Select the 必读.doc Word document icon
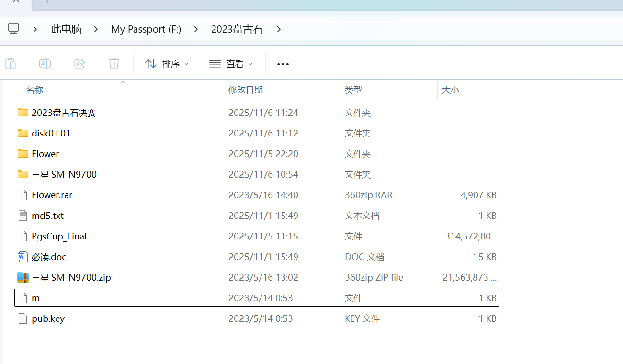This screenshot has height=364, width=623. (x=23, y=257)
